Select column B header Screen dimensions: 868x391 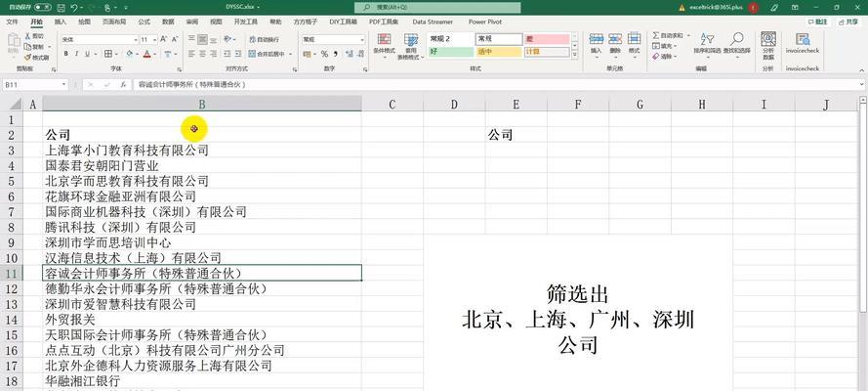click(x=202, y=105)
